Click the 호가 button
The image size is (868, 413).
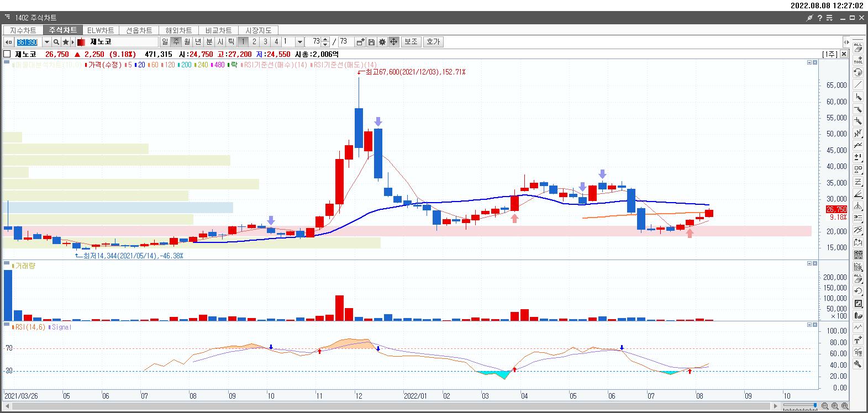click(433, 42)
